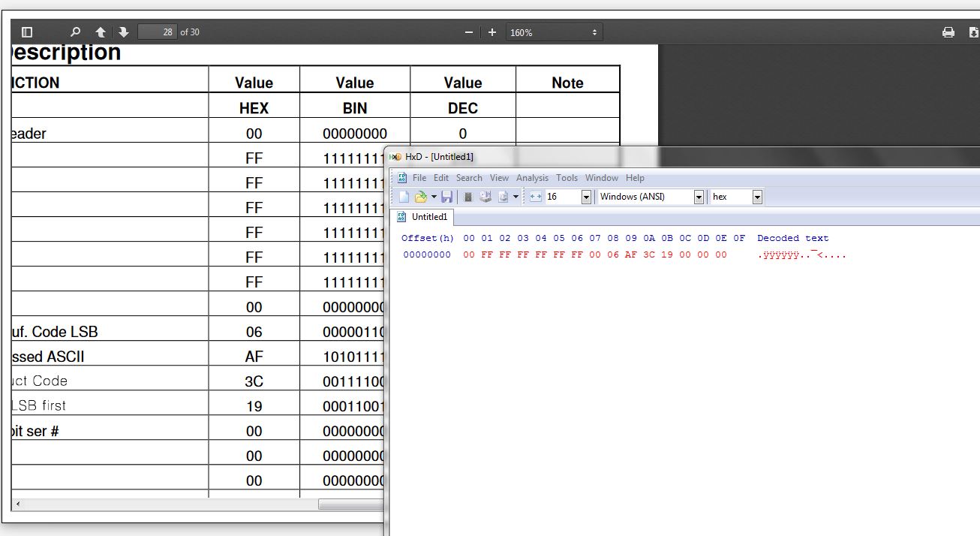Click the PDF find magnifier icon
The width and height of the screenshot is (980, 536).
coord(75,32)
